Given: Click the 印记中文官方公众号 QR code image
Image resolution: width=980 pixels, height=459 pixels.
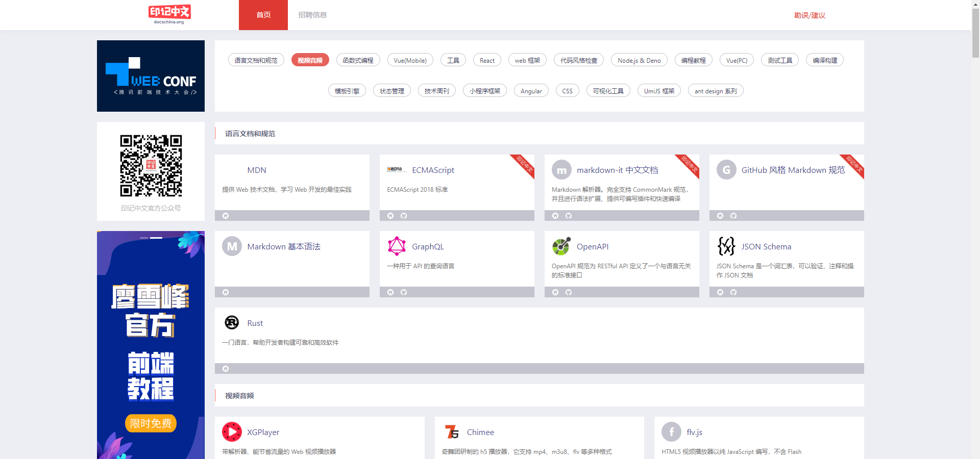Looking at the screenshot, I should pyautogui.click(x=151, y=166).
